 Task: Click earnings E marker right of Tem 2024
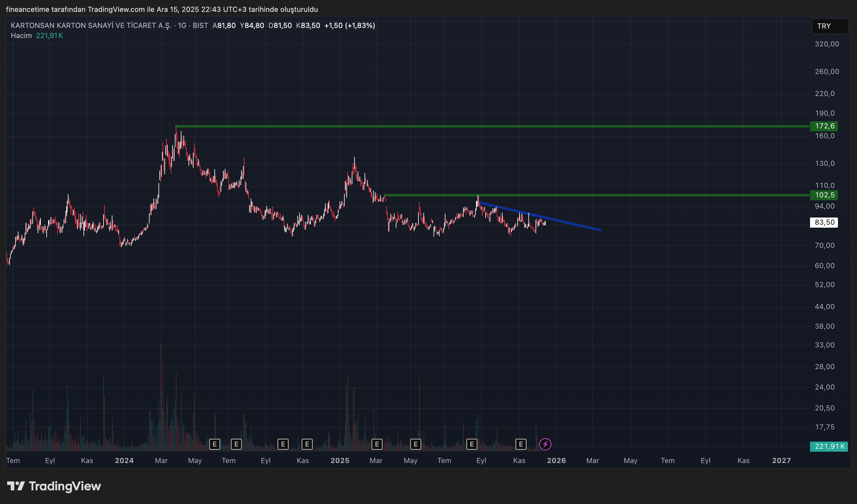236,444
